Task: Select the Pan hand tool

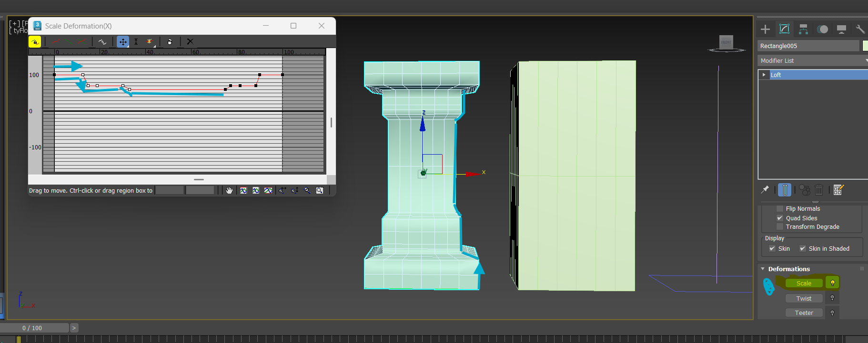Action: [x=229, y=190]
